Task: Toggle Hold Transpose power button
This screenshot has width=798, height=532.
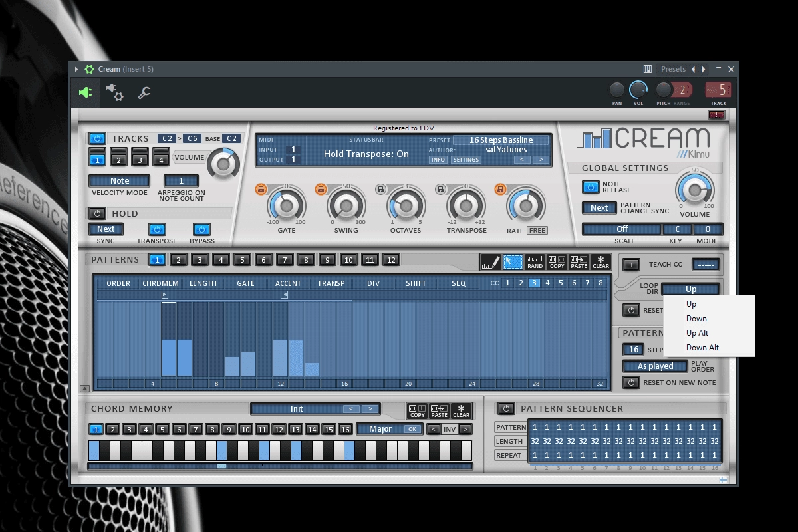Action: click(x=157, y=229)
